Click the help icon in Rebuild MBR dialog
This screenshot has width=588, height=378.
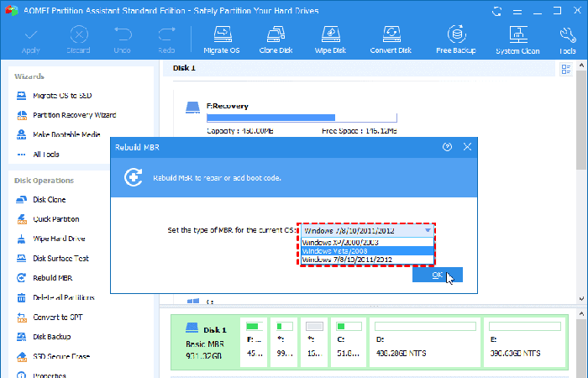click(x=447, y=147)
